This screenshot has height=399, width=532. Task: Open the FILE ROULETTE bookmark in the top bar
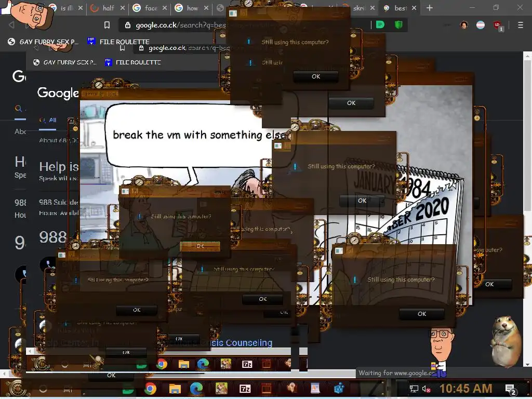(x=118, y=42)
